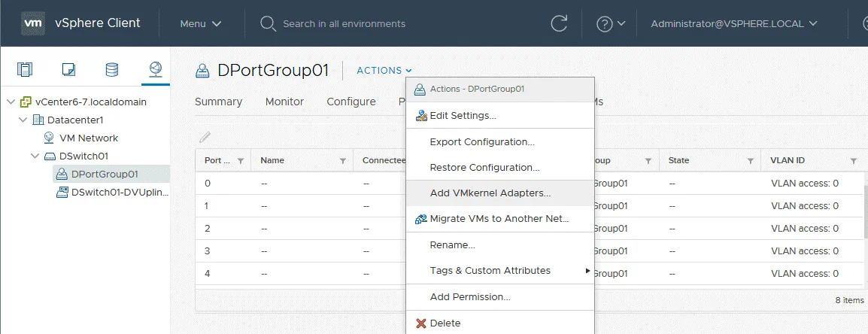Click the search magnifier icon

[268, 23]
